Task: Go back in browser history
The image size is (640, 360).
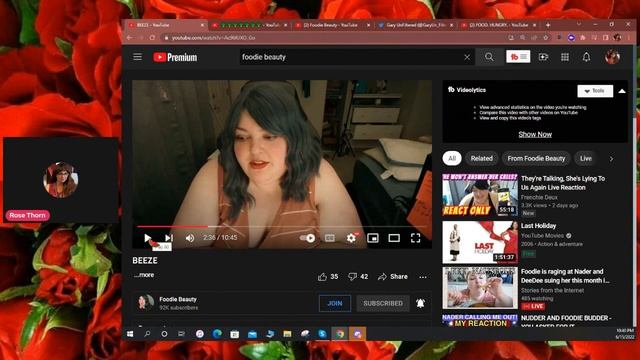Action: click(x=129, y=38)
